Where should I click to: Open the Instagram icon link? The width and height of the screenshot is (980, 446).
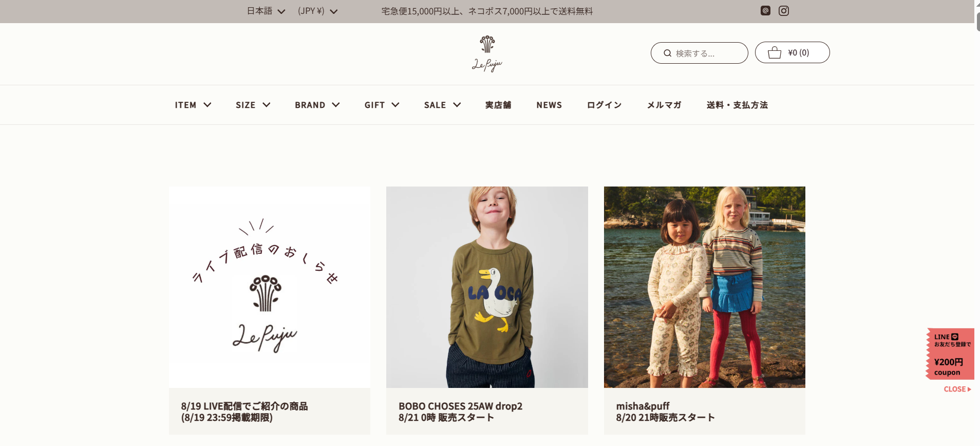[x=783, y=11]
